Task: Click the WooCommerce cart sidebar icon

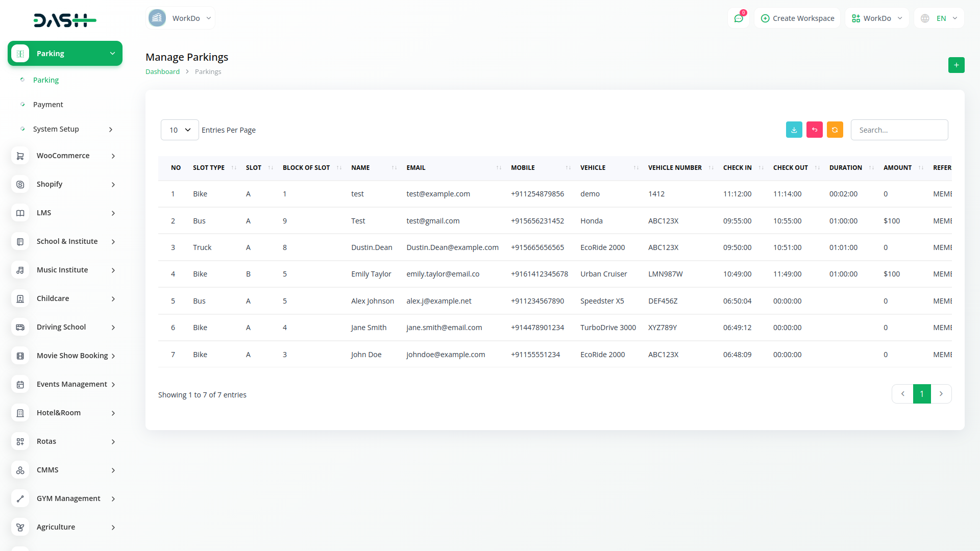Action: (20, 156)
